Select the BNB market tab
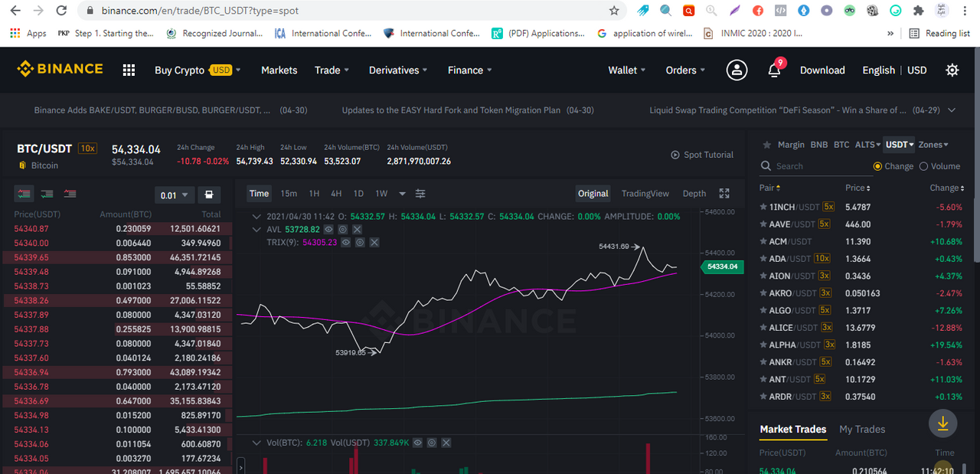This screenshot has height=474, width=980. 819,145
